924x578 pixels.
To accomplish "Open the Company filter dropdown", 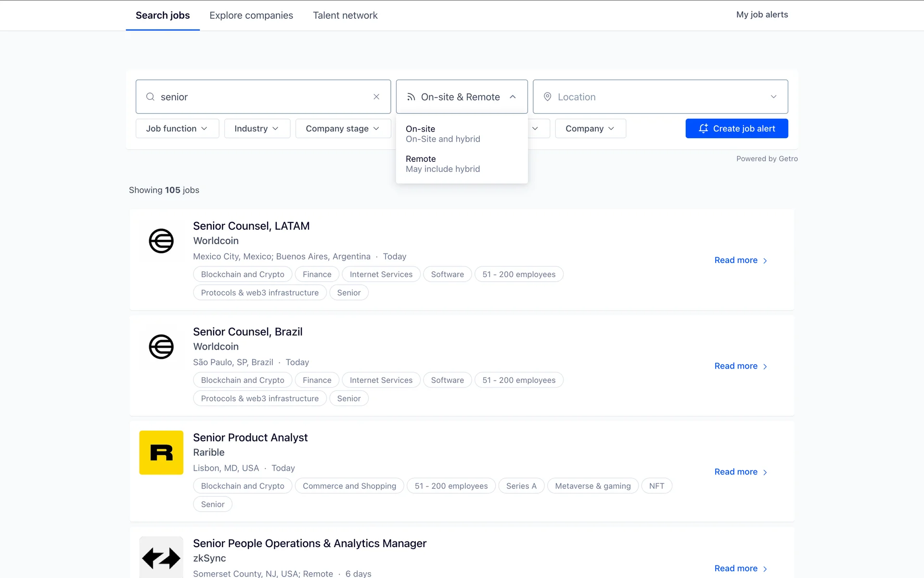I will pyautogui.click(x=590, y=129).
